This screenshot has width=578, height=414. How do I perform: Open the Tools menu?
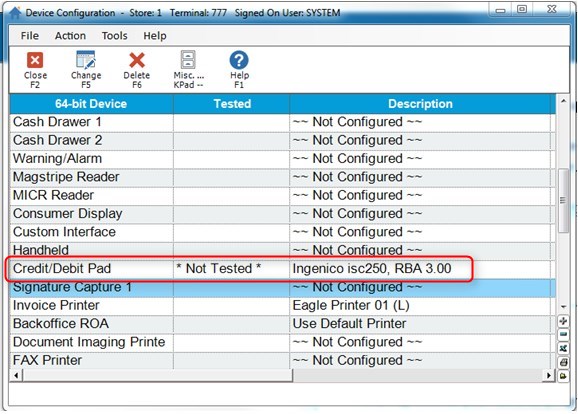click(x=114, y=36)
